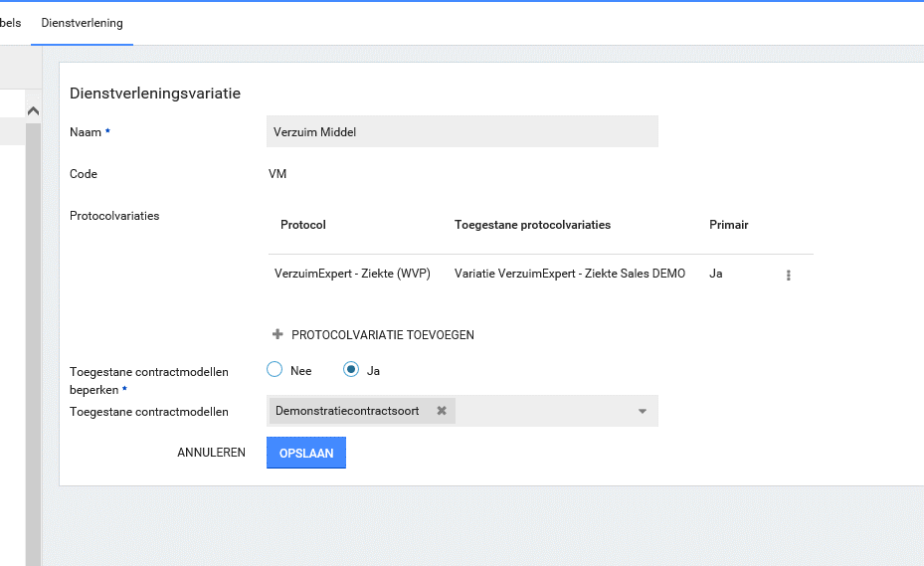Expand the Toegestane contractmodellen dropdown arrow
The image size is (924, 566).
642,411
